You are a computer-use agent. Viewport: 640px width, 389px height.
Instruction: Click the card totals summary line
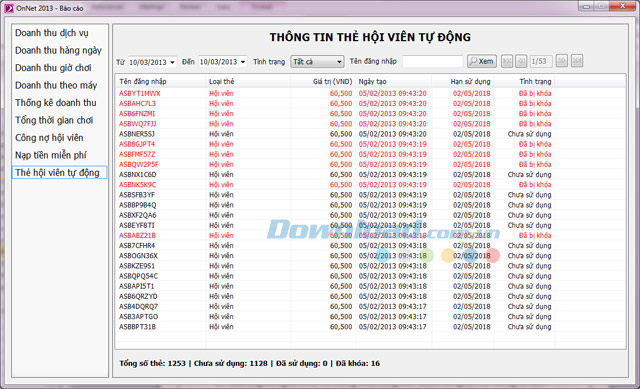point(249,363)
